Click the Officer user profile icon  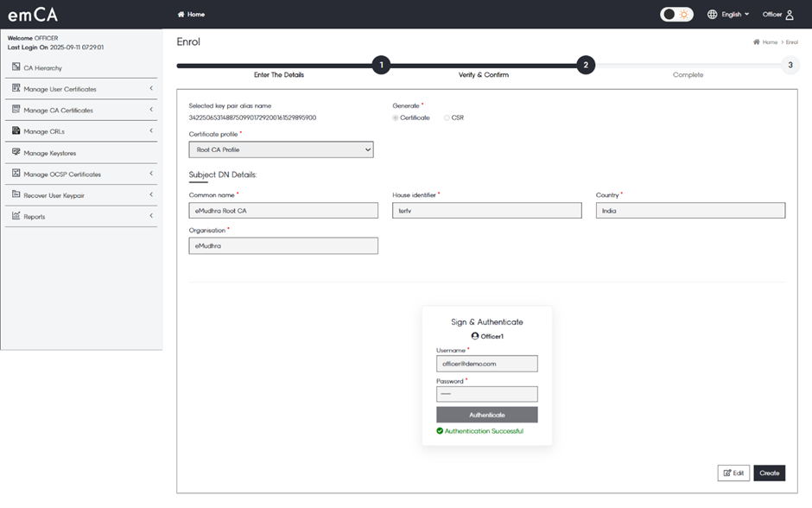pos(790,15)
